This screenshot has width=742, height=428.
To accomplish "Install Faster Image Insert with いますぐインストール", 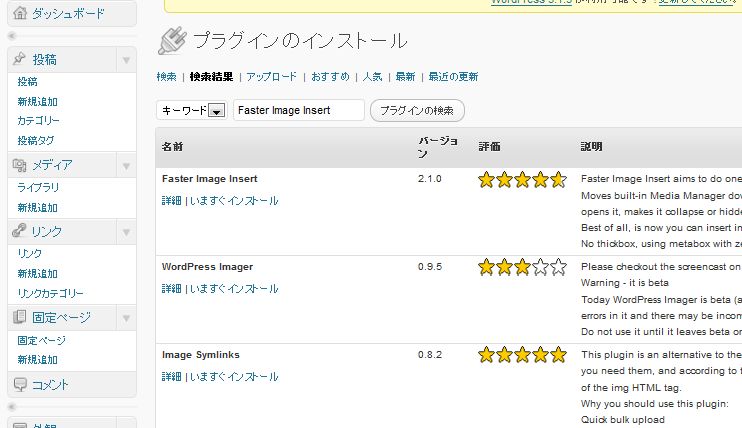I will [x=234, y=201].
